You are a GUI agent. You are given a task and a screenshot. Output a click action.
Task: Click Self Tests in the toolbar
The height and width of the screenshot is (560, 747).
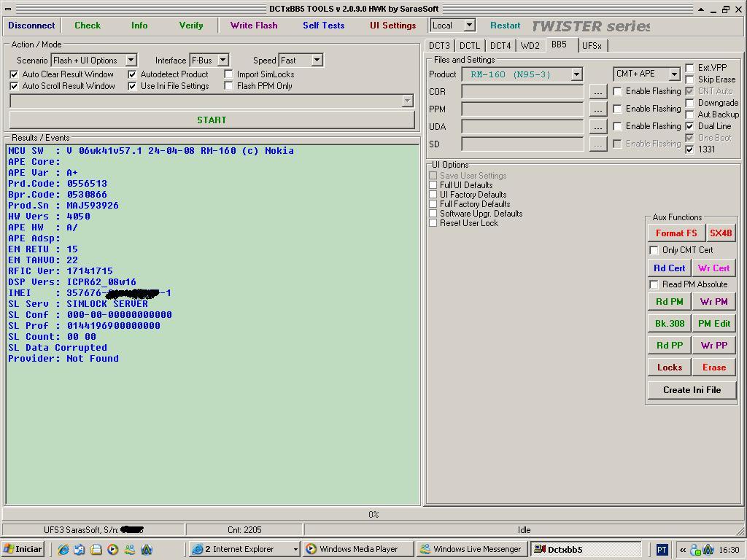point(323,26)
